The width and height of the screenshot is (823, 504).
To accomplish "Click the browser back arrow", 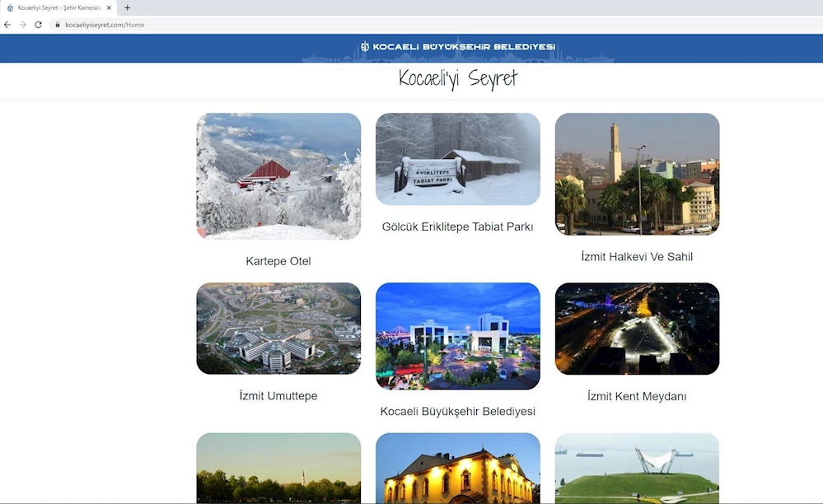I will point(7,25).
